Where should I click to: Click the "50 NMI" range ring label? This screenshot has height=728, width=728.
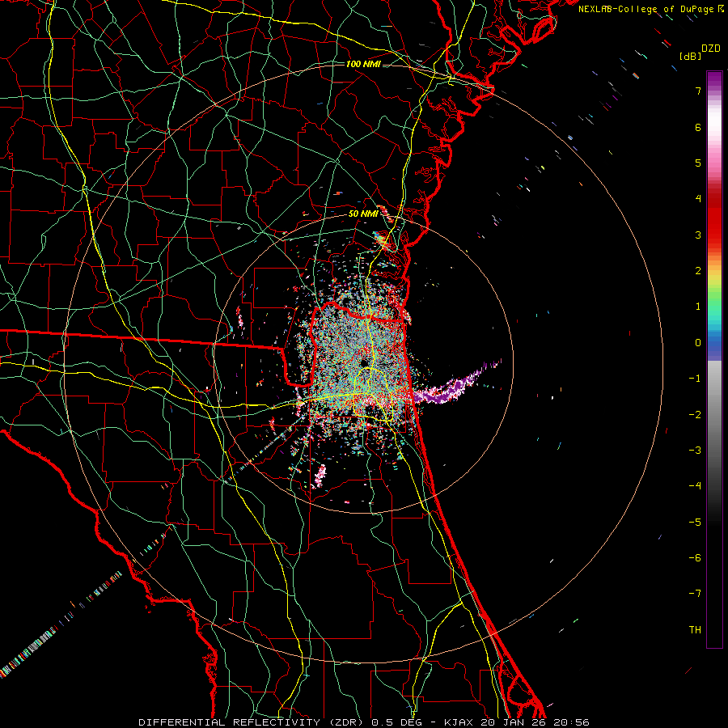363,214
